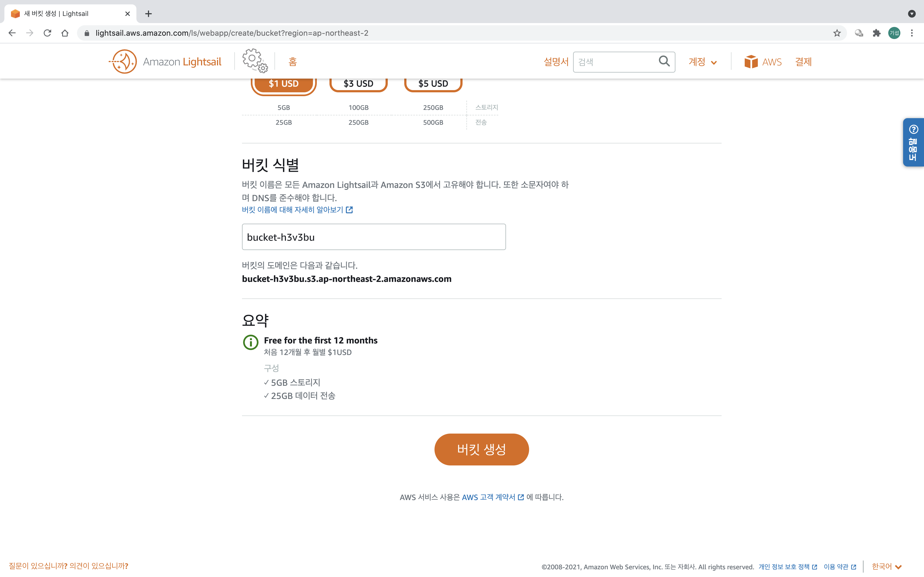Open the gear settings icon in header
Image resolution: width=924 pixels, height=577 pixels.
[254, 60]
